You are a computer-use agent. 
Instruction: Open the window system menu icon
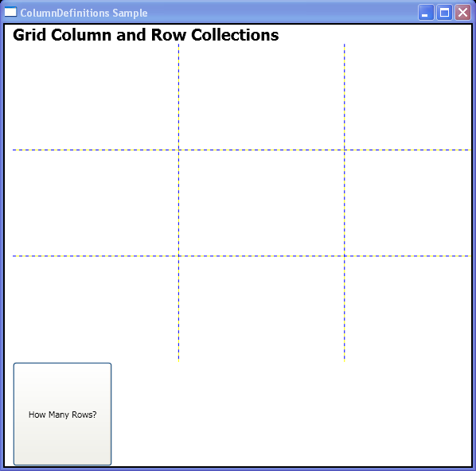coord(10,12)
